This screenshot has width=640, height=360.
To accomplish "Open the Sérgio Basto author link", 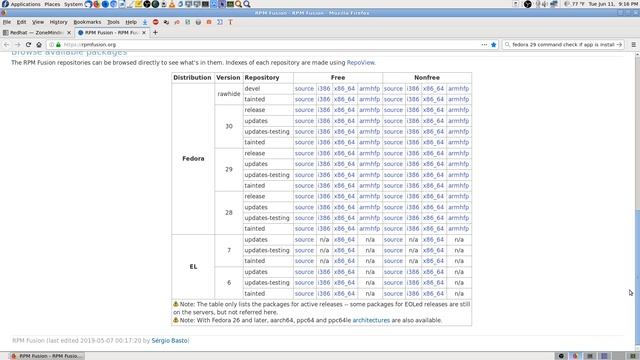I will click(x=169, y=340).
